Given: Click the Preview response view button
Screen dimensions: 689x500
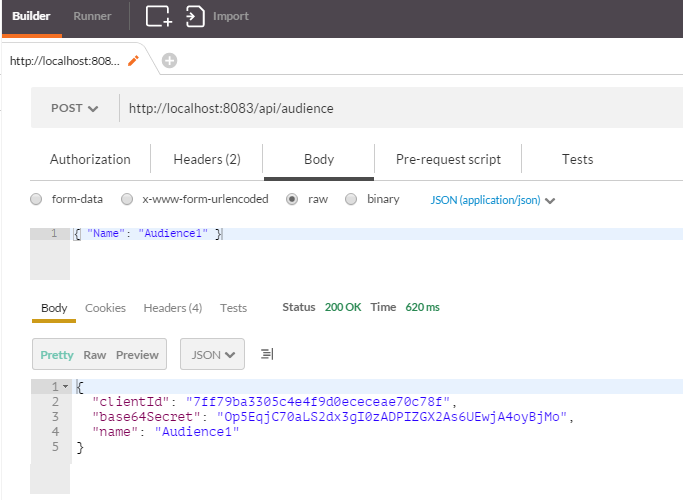Looking at the screenshot, I should click(x=137, y=354).
